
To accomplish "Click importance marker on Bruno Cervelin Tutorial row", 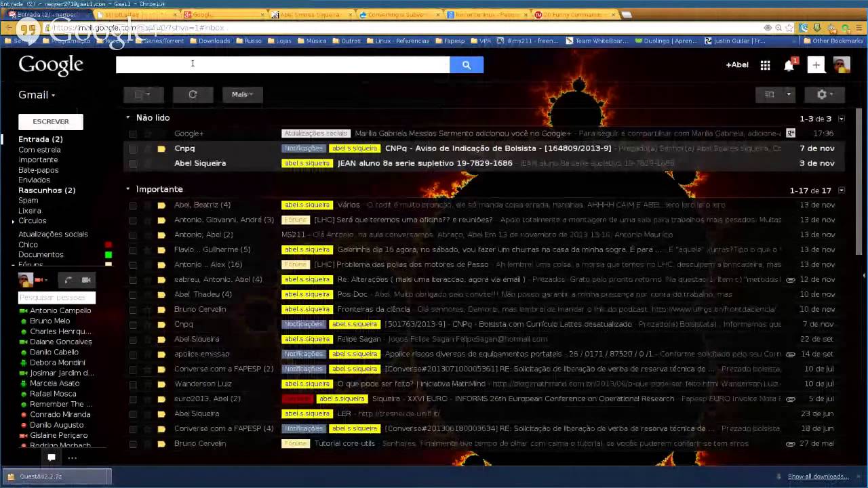I will coord(161,443).
